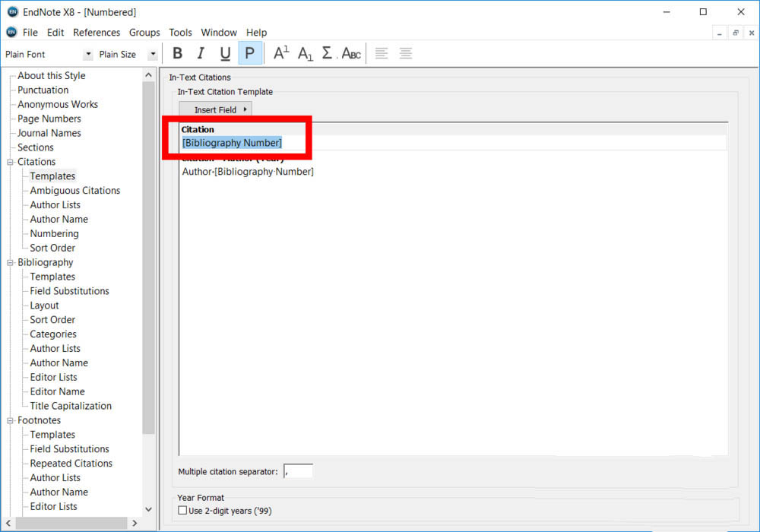Collapse the Footnotes tree node

click(x=10, y=420)
